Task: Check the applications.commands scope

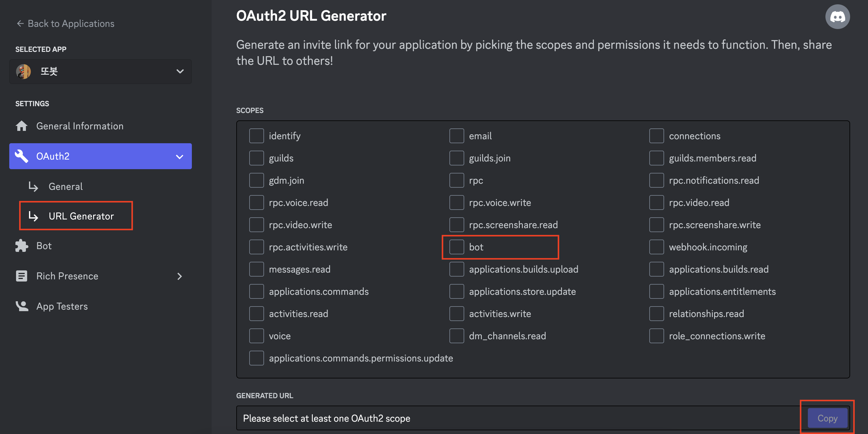Action: [x=256, y=292]
